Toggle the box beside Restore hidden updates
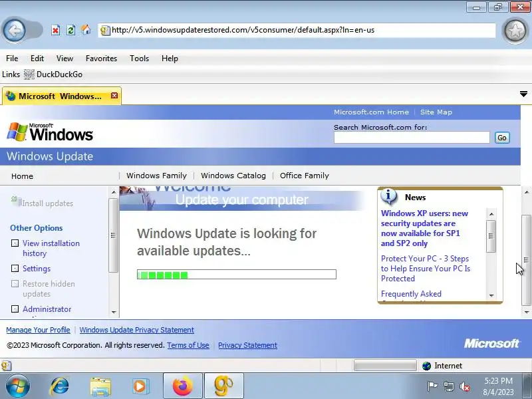This screenshot has height=399, width=532. tap(15, 283)
